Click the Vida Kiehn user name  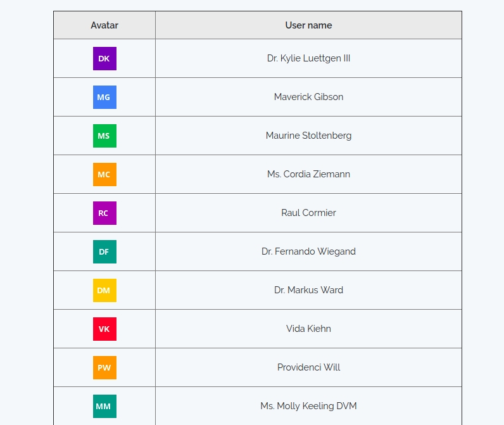(308, 329)
